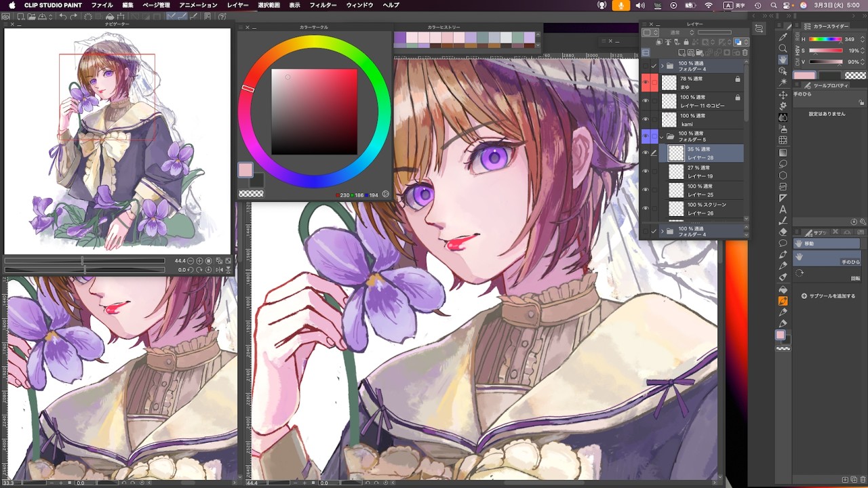Screen dimensions: 868x488
Task: Hide レイヤー 28 layer
Action: coord(645,153)
